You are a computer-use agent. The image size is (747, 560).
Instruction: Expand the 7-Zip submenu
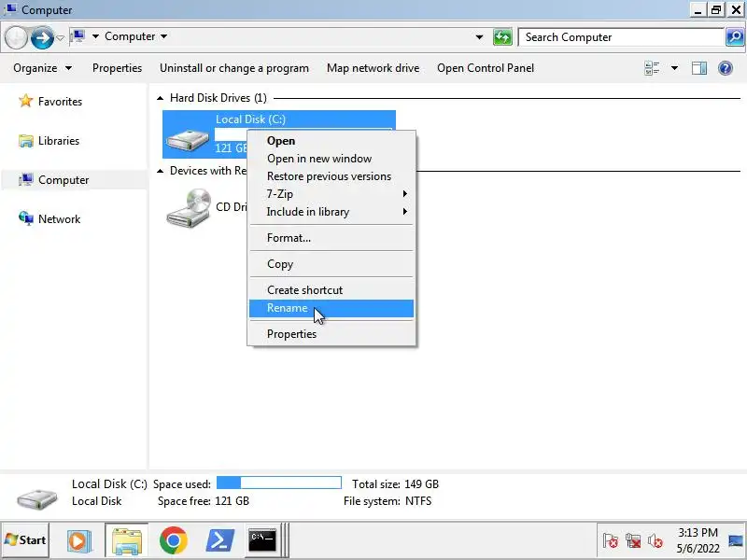pyautogui.click(x=331, y=194)
